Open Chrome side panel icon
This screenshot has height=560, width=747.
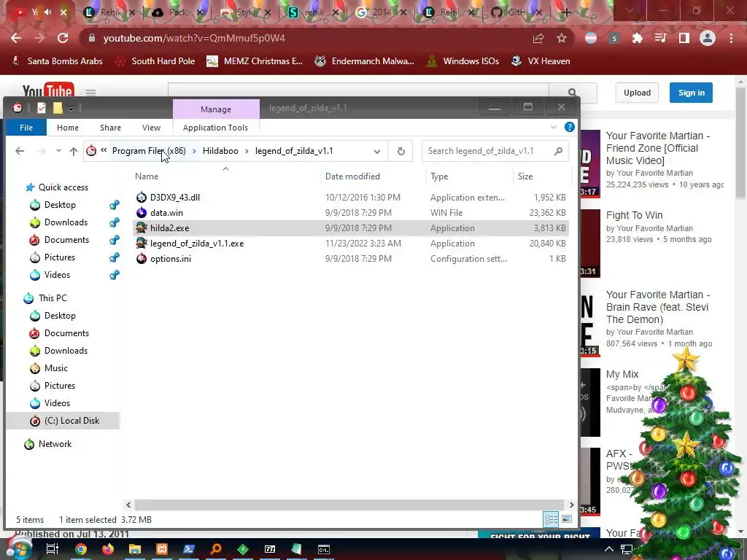click(684, 38)
